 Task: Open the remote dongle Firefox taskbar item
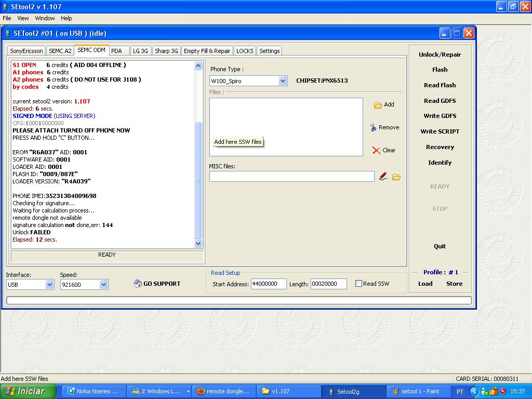point(224,391)
